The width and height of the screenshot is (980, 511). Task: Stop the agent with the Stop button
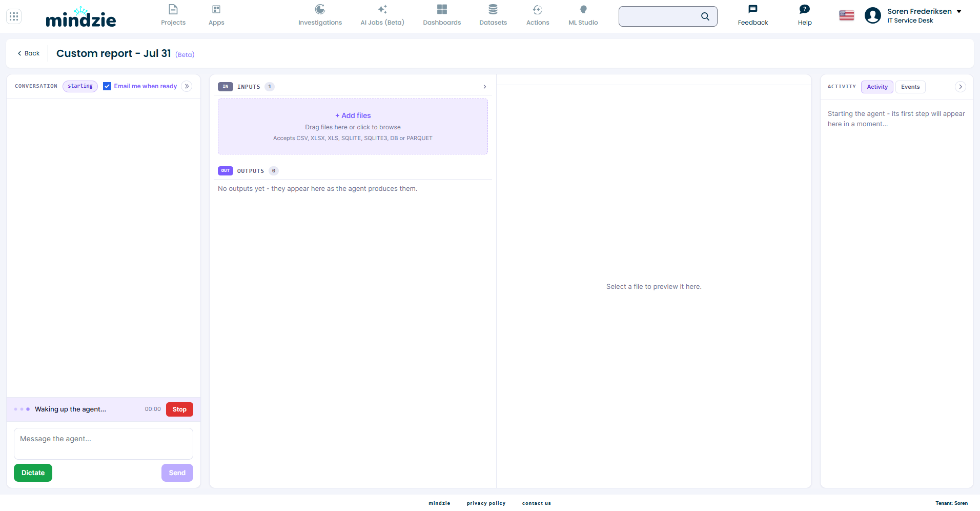pos(179,409)
